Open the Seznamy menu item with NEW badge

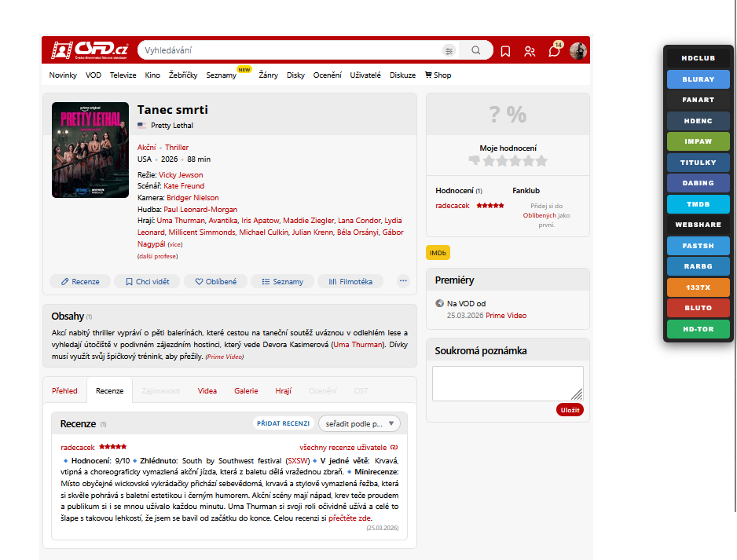pos(222,75)
